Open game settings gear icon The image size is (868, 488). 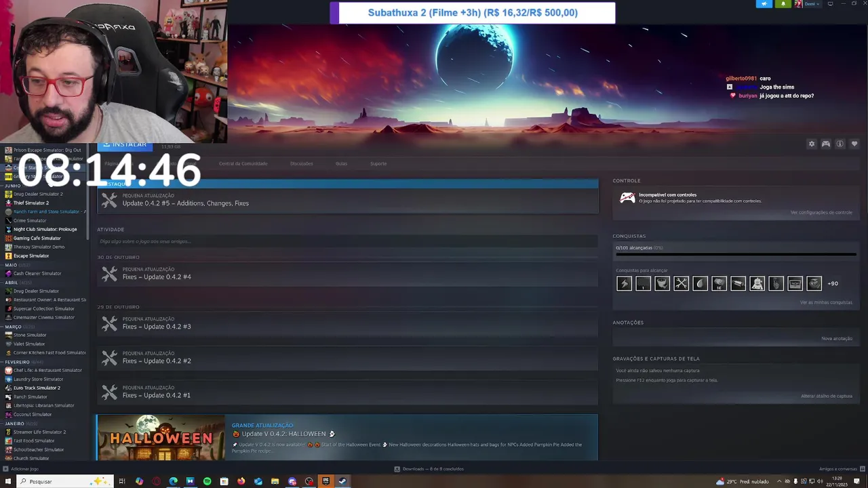[811, 144]
